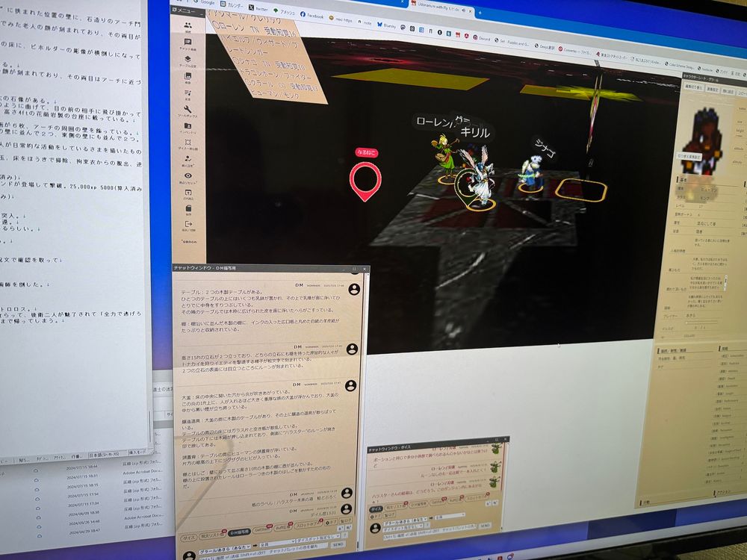The height and width of the screenshot is (560, 747).
Task: Open recipient 全員 dropdown in DM描写用 chat
Action: (277, 542)
